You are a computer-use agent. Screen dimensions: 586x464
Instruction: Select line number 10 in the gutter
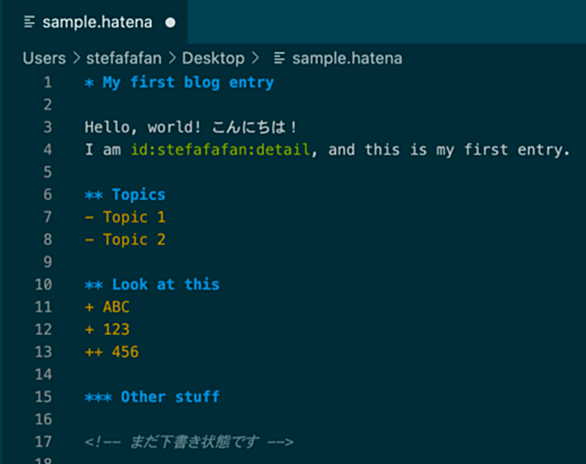[43, 285]
